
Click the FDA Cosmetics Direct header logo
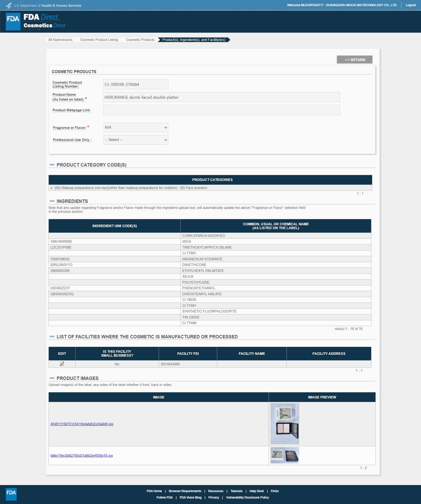click(36, 22)
